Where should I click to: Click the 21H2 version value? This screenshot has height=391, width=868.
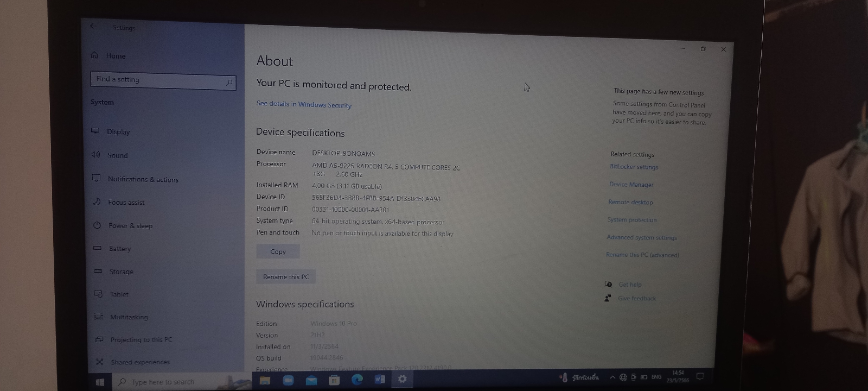(x=317, y=335)
